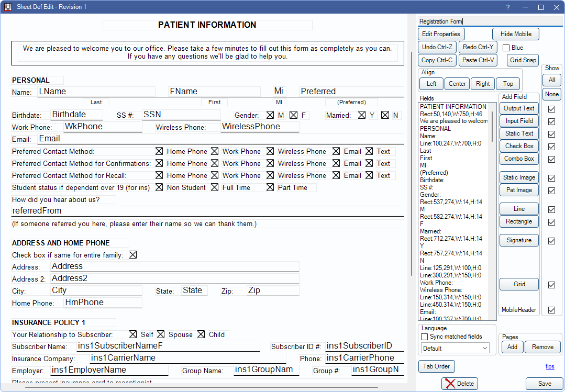Add a Signature field to sheet

(518, 240)
